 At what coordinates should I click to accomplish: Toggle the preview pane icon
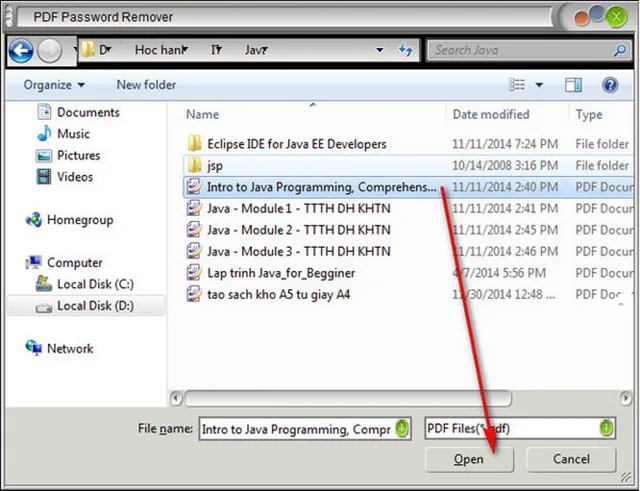point(574,85)
